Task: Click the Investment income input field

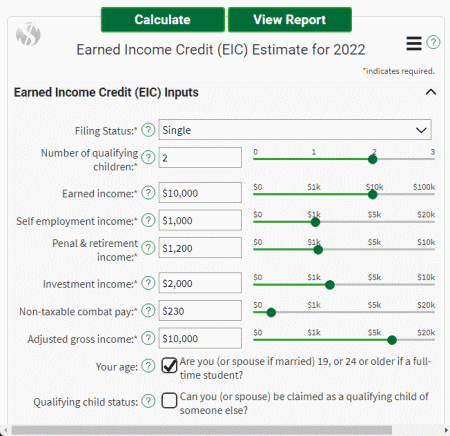Action: click(200, 283)
